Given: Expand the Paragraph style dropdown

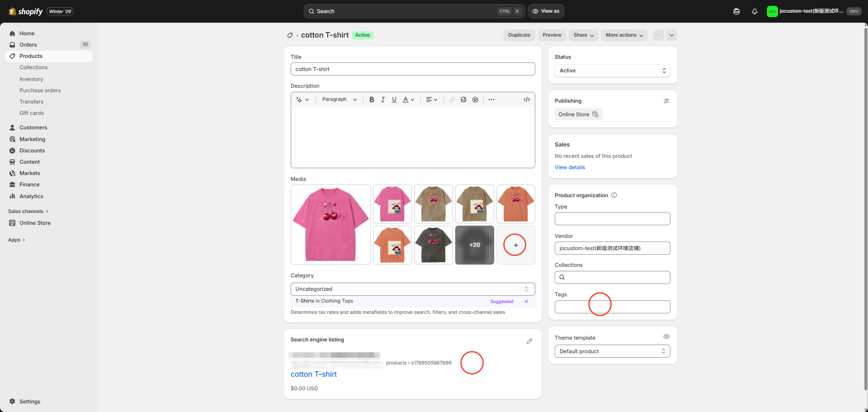Looking at the screenshot, I should click(x=339, y=99).
